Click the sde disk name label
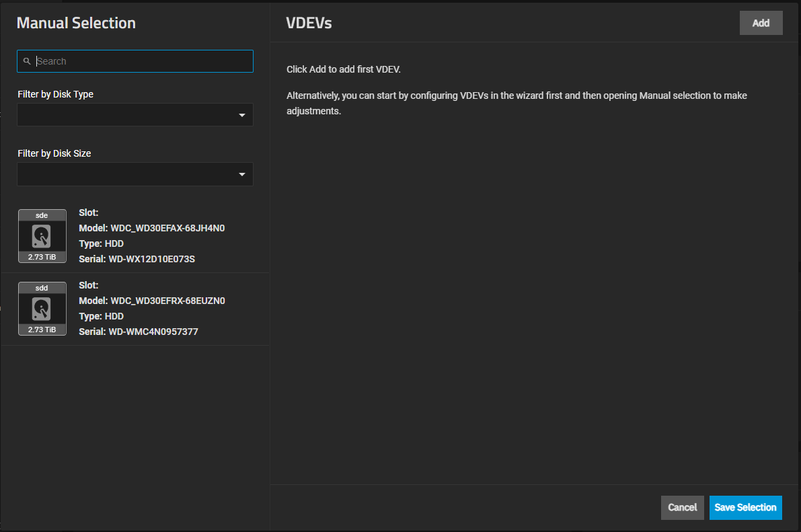Viewport: 801px width, 532px height. 42,215
